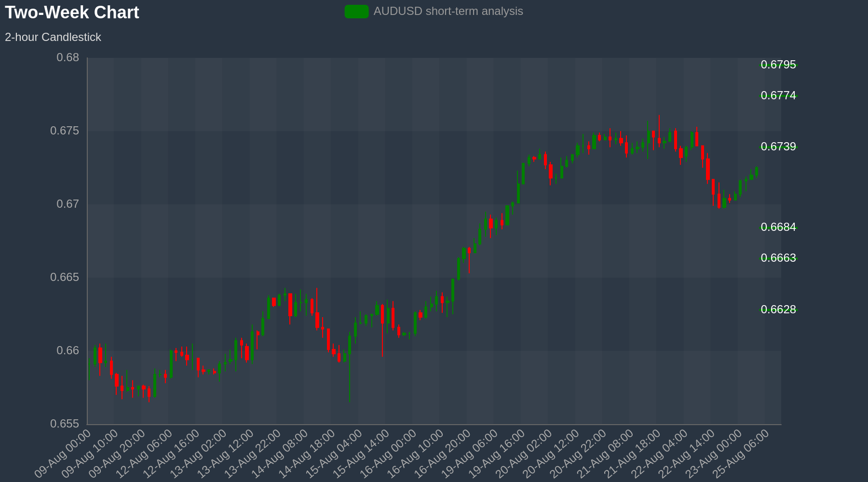Click the 13-Aug 12:00 x-axis label
Screen dimensions: 868x482
pyautogui.click(x=225, y=454)
